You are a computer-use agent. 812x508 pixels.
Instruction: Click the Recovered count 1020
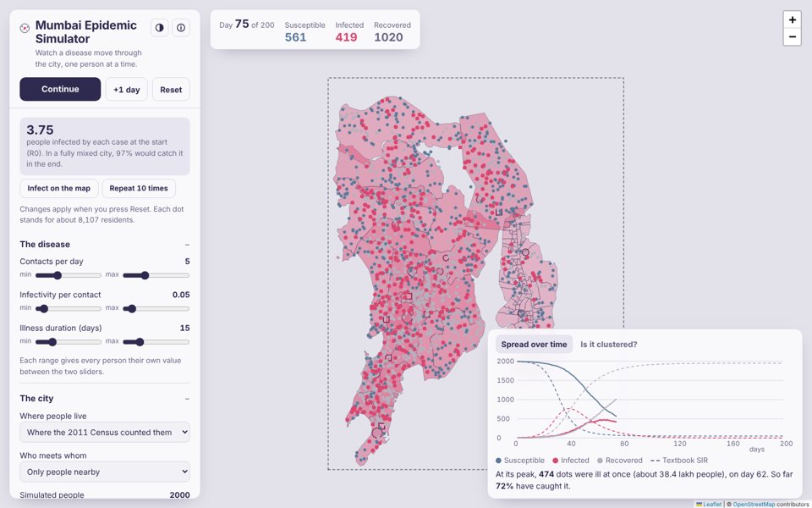click(388, 37)
